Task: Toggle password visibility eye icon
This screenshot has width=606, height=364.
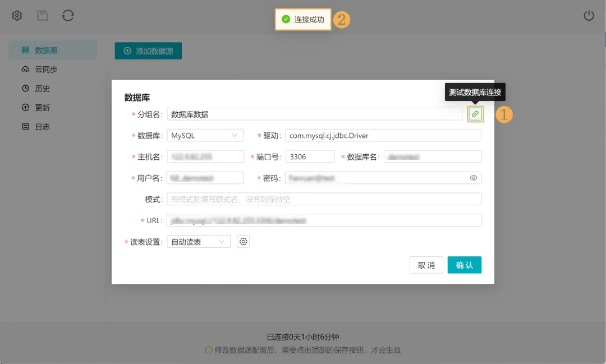Action: pyautogui.click(x=474, y=178)
